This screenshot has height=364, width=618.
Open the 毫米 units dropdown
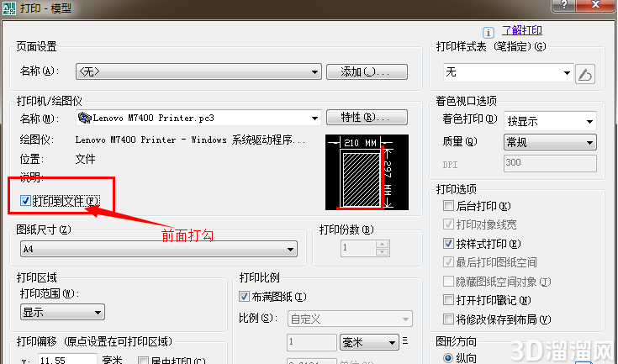click(x=369, y=342)
